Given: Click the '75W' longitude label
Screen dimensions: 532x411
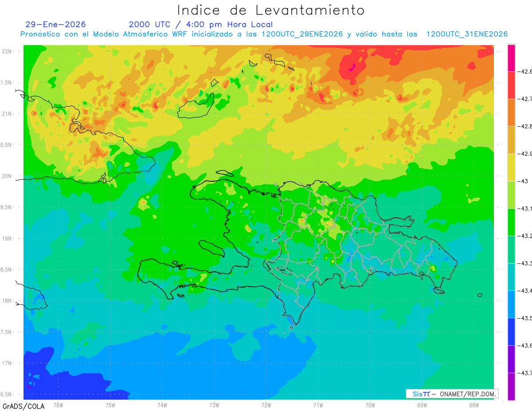Looking at the screenshot, I should pyautogui.click(x=110, y=405).
